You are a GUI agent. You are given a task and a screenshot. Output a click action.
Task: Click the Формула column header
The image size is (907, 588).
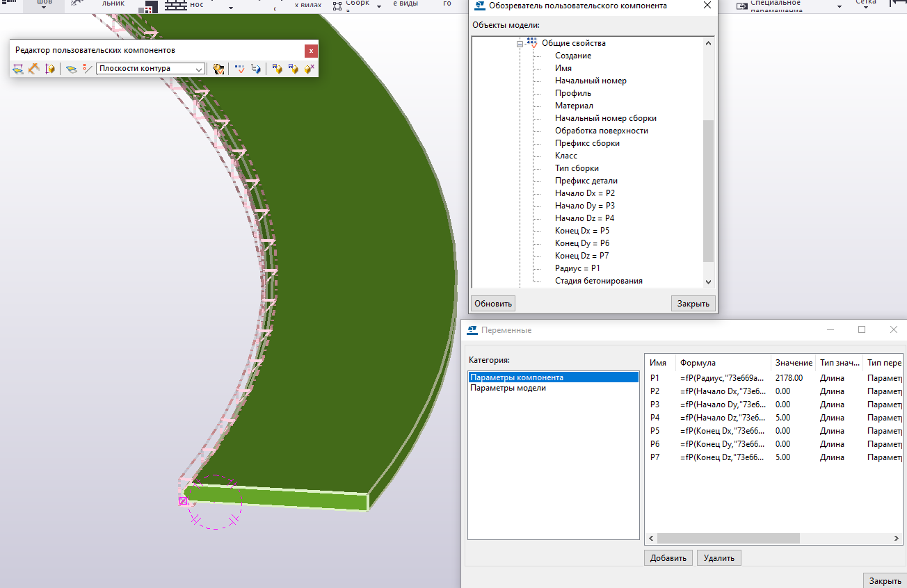click(698, 363)
